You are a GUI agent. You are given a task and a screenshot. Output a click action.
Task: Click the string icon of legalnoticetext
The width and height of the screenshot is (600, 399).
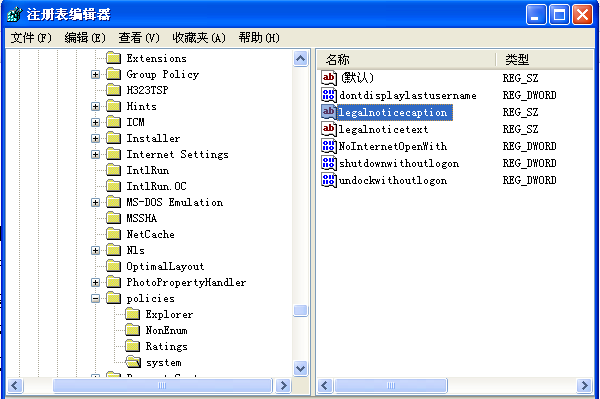click(329, 129)
